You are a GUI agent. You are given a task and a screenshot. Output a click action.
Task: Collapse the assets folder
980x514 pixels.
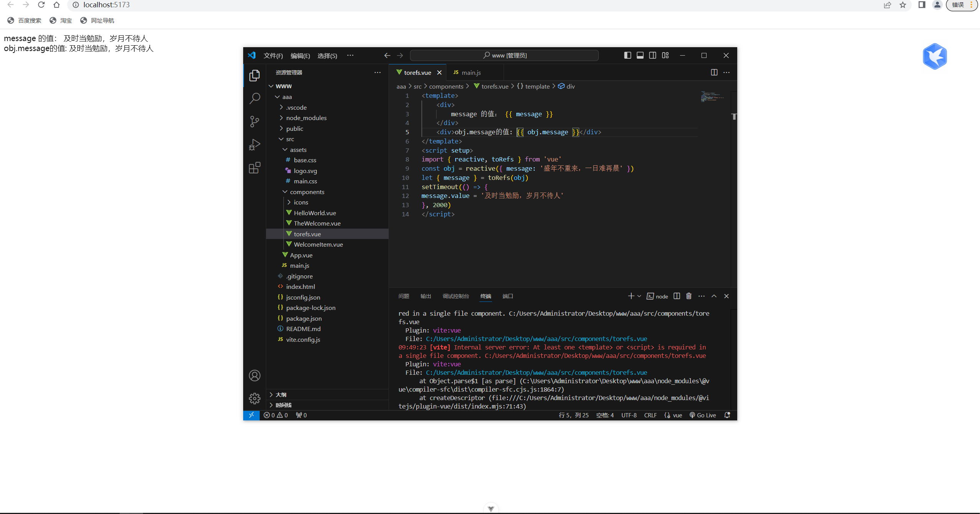(285, 150)
